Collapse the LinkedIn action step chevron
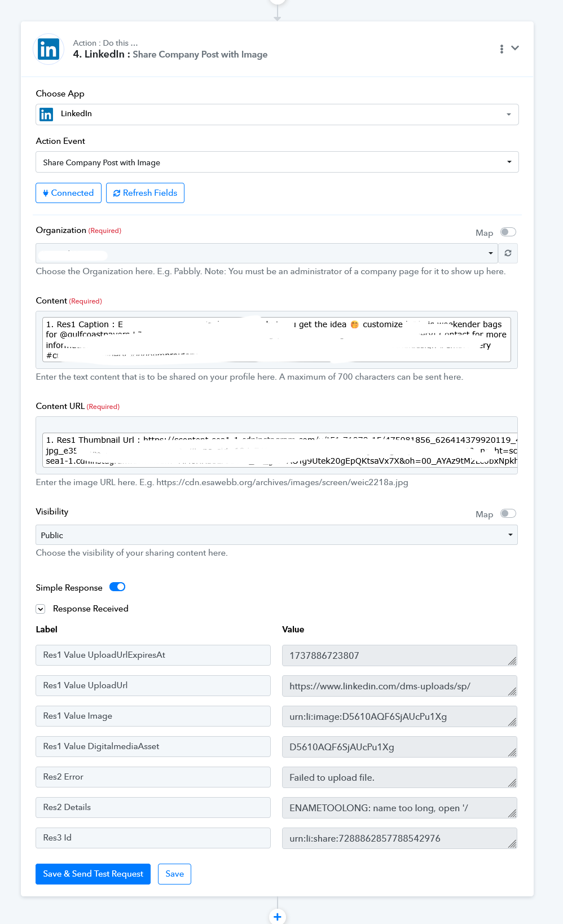This screenshot has width=563, height=924. point(515,48)
